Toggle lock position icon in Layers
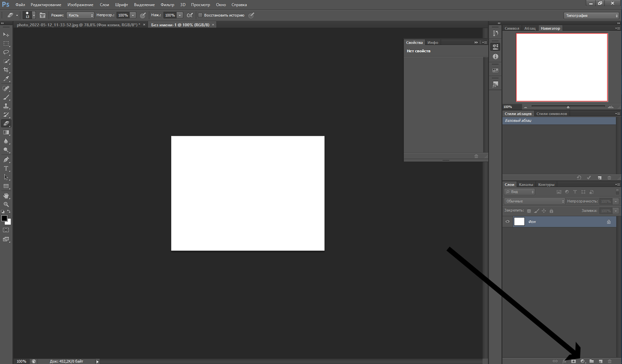This screenshot has height=364, width=622. pos(544,211)
